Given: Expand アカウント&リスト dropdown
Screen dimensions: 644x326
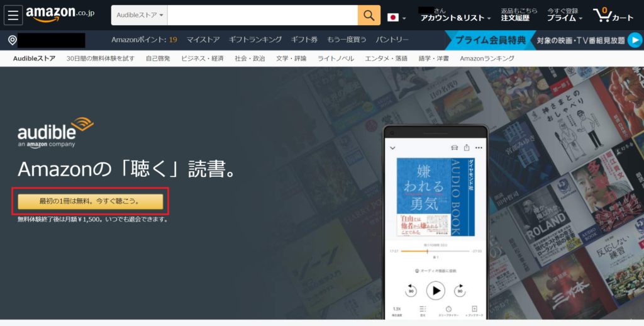Looking at the screenshot, I should (x=455, y=18).
